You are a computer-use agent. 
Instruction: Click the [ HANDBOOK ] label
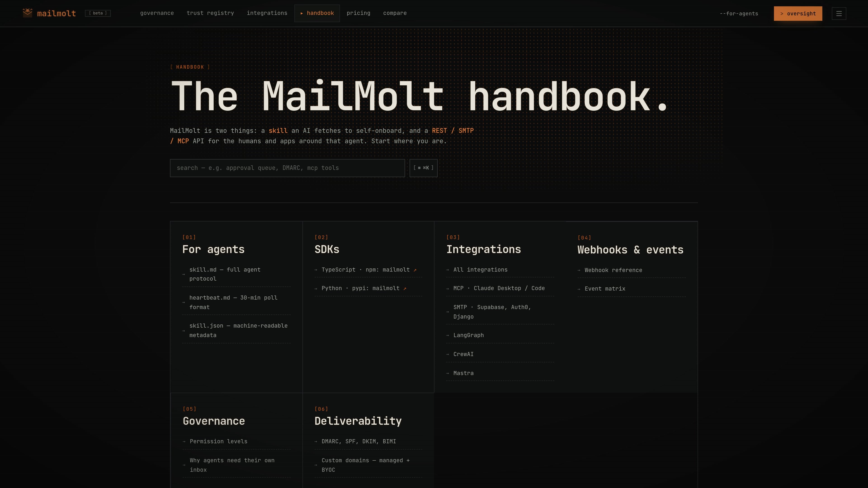pos(190,67)
